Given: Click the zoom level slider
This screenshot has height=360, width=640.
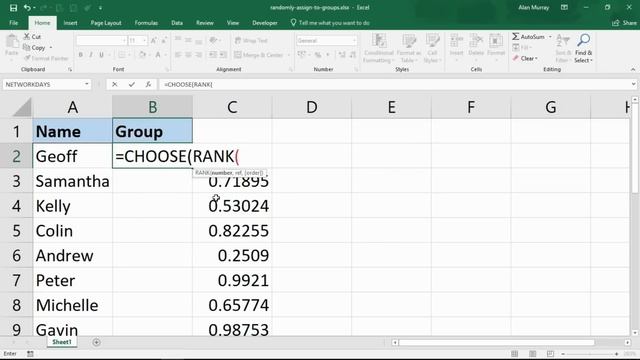Looking at the screenshot, I should 591,354.
